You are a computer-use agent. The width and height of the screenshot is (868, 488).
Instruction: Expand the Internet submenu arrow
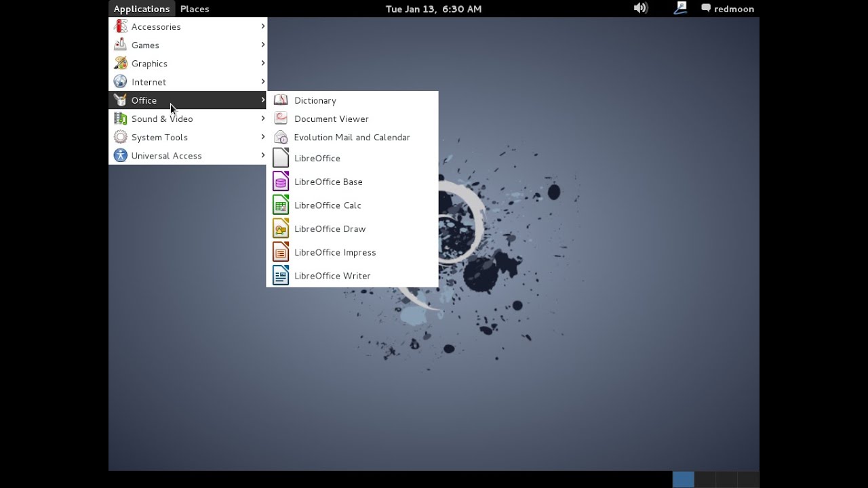click(263, 81)
